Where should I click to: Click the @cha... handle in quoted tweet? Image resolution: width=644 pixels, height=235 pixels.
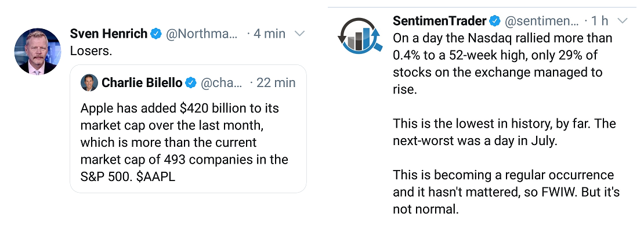221,83
